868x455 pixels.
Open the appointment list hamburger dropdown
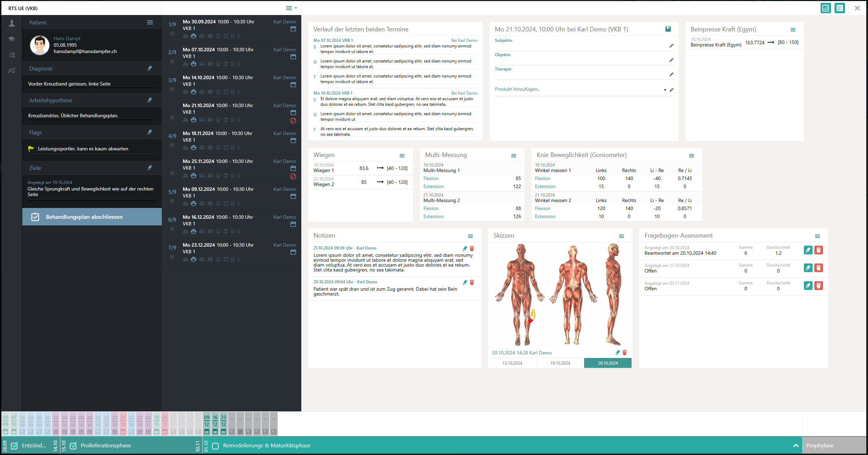point(291,8)
